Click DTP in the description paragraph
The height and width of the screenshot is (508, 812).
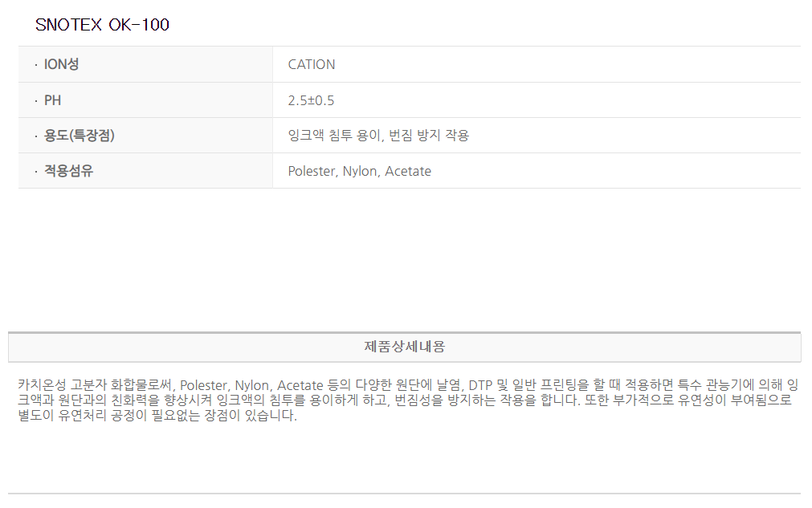[480, 384]
